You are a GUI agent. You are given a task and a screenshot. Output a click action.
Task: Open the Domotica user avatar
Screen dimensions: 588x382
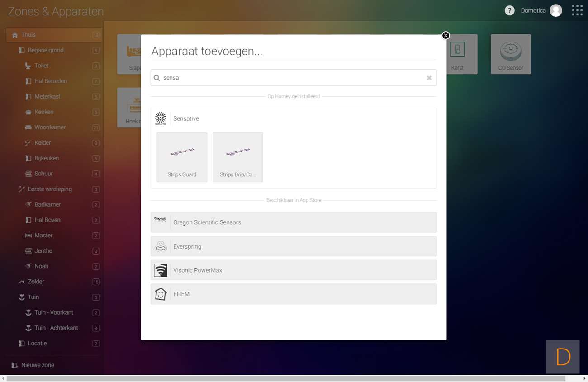(x=556, y=10)
